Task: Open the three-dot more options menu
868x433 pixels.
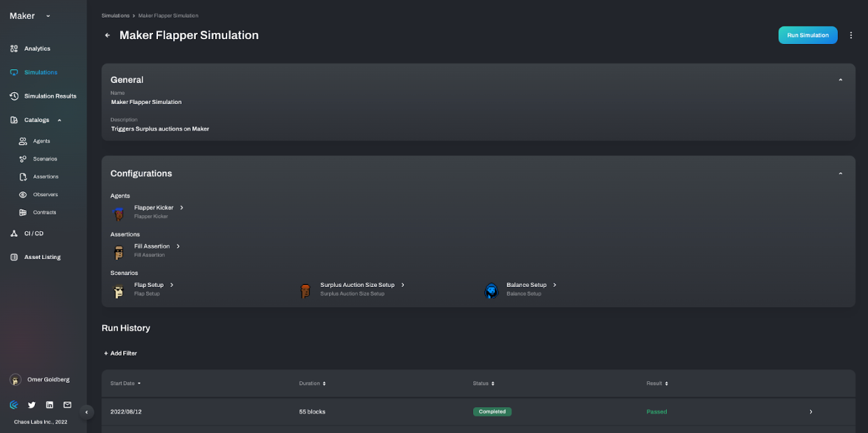Action: pyautogui.click(x=851, y=35)
